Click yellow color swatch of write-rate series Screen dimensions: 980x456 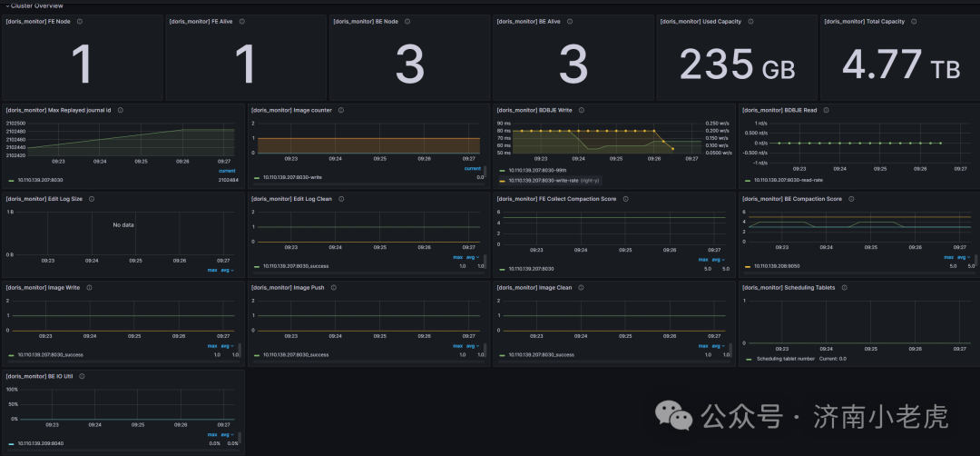[x=502, y=180]
